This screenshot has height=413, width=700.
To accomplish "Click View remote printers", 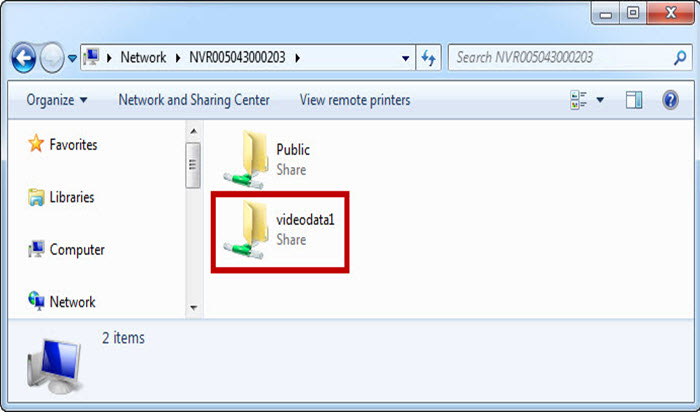I will point(355,100).
